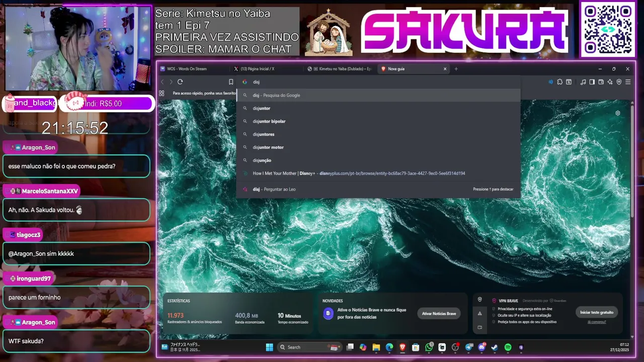This screenshot has width=644, height=362.
Task: Open new tab page customize gear icon
Action: pos(618,113)
